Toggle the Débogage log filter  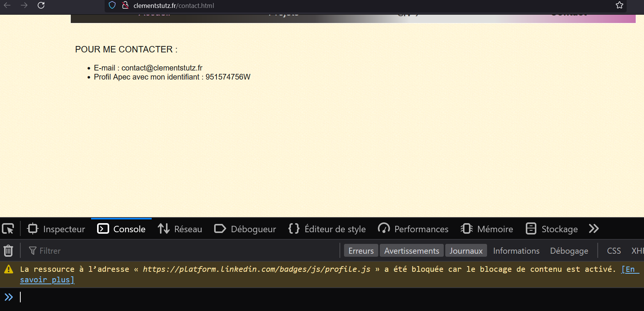coord(569,251)
